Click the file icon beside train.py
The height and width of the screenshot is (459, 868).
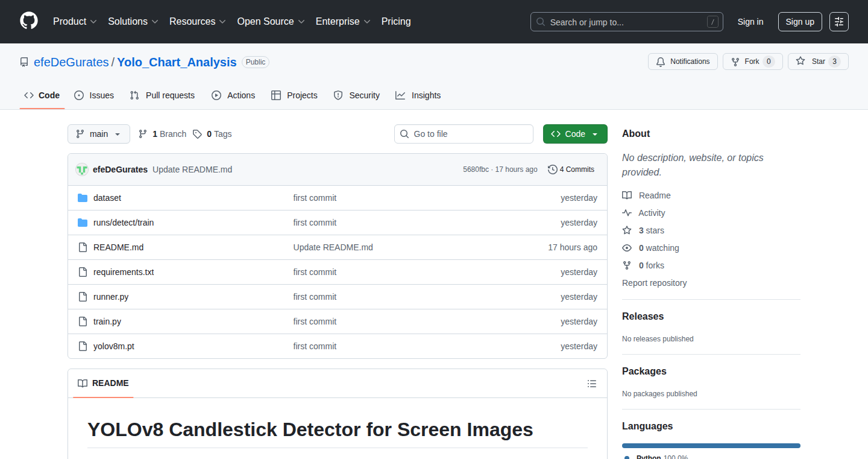pos(83,321)
